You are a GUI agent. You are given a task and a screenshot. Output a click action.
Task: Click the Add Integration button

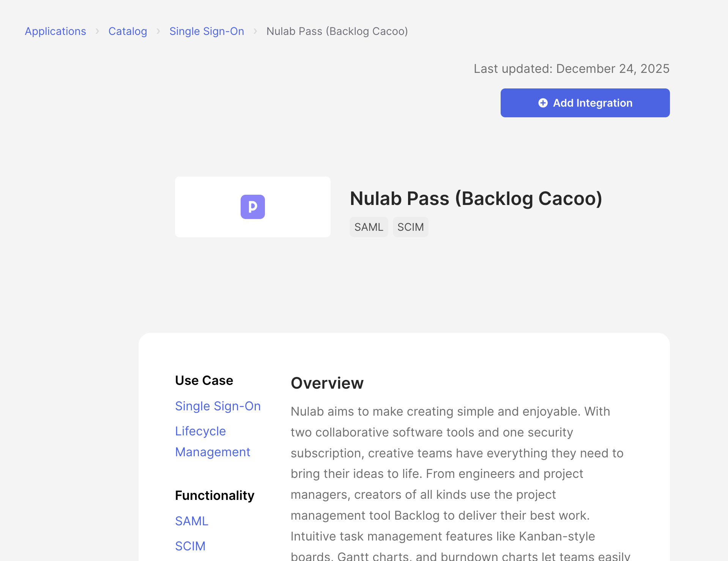tap(585, 103)
